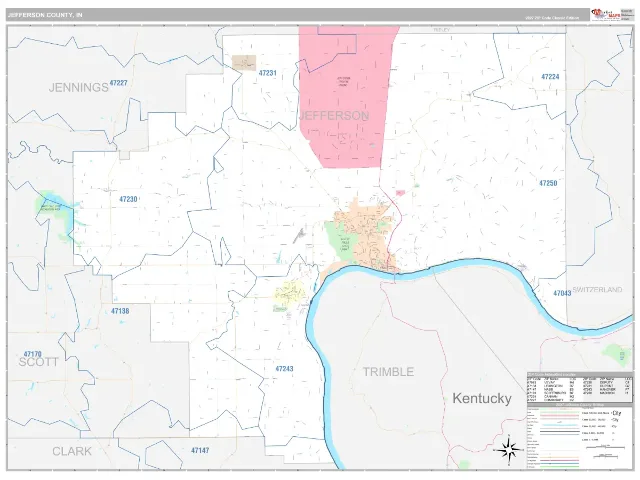Click the publisher logo in header
The height and width of the screenshot is (480, 640).
click(x=606, y=15)
